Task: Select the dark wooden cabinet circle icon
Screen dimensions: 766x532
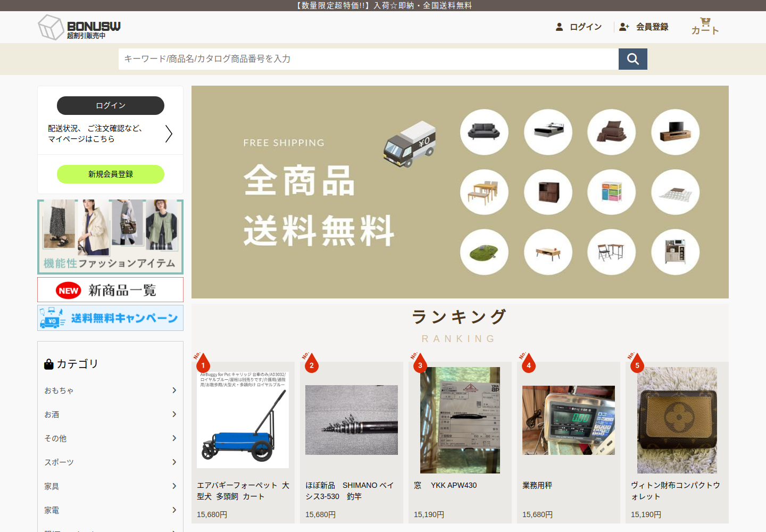Action: 548,192
